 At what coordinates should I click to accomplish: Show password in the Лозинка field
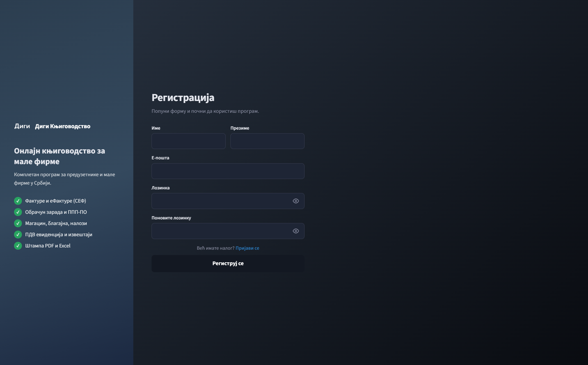296,201
